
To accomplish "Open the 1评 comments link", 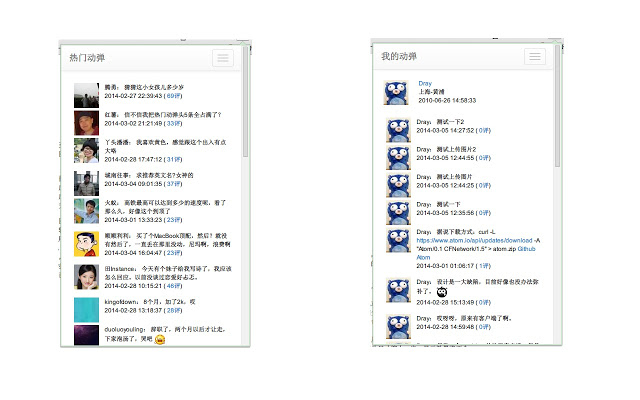I will [484, 266].
